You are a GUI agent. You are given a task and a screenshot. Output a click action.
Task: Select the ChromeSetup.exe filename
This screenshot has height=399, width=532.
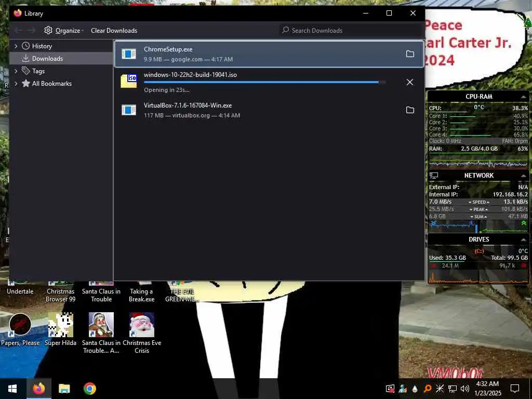(168, 49)
